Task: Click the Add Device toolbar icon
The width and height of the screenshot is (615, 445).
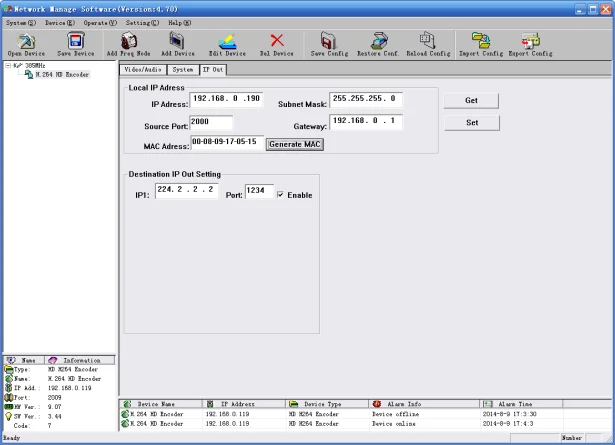Action: click(x=177, y=41)
